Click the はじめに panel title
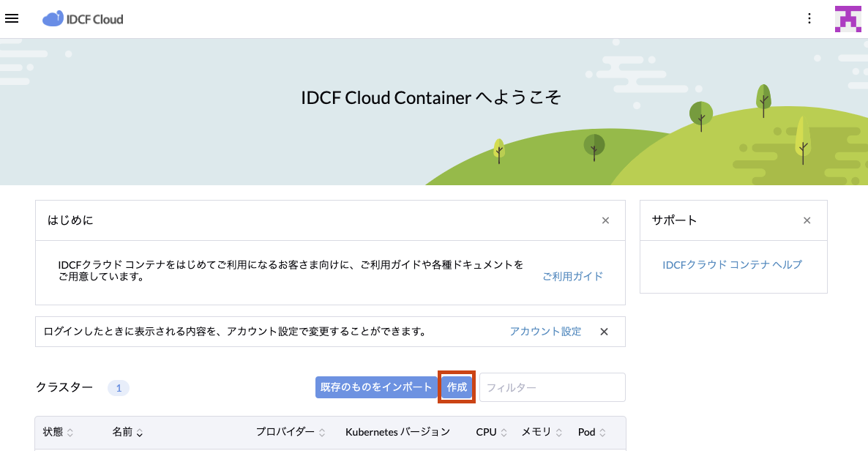The height and width of the screenshot is (451, 868). point(70,220)
